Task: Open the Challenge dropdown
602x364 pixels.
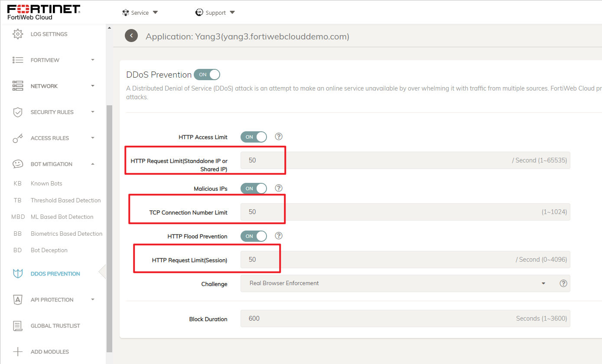Action: [543, 283]
